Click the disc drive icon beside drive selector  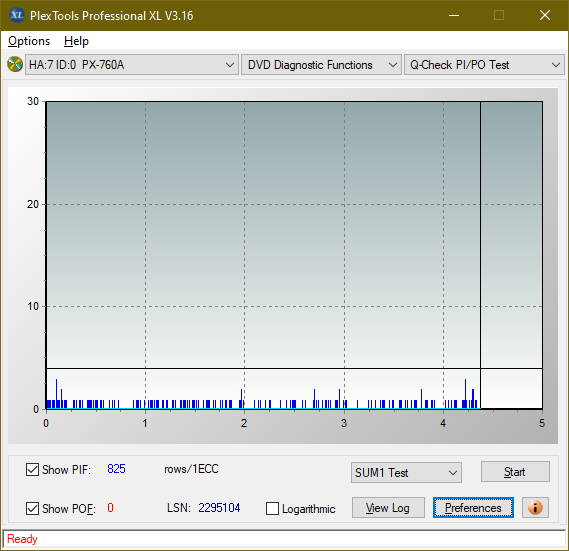tap(15, 64)
